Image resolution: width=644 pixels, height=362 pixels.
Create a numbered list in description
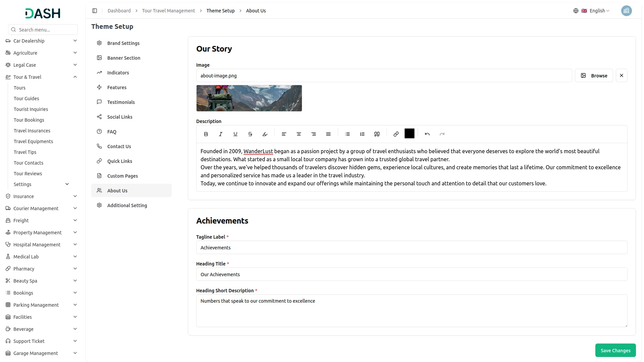pyautogui.click(x=362, y=134)
